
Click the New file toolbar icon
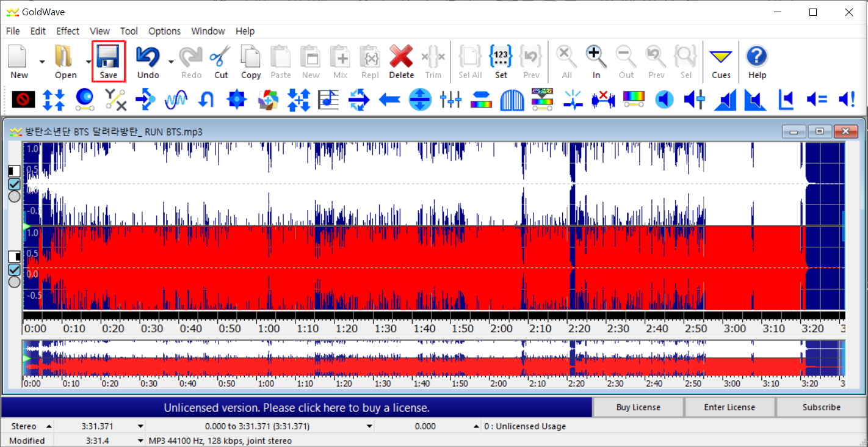tap(19, 61)
